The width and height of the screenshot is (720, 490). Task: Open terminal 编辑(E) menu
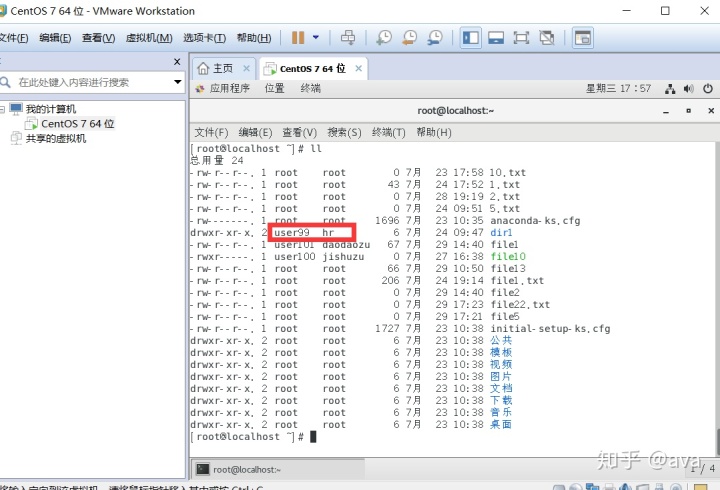coord(255,133)
